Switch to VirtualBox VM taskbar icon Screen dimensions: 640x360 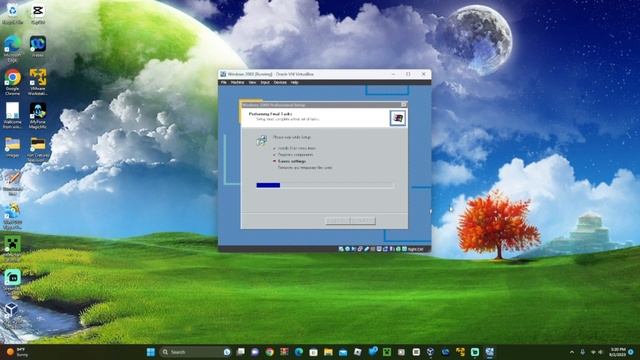pyautogui.click(x=490, y=352)
